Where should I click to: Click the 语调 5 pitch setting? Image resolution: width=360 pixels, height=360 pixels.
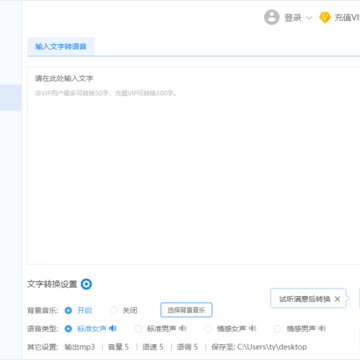tap(187, 347)
